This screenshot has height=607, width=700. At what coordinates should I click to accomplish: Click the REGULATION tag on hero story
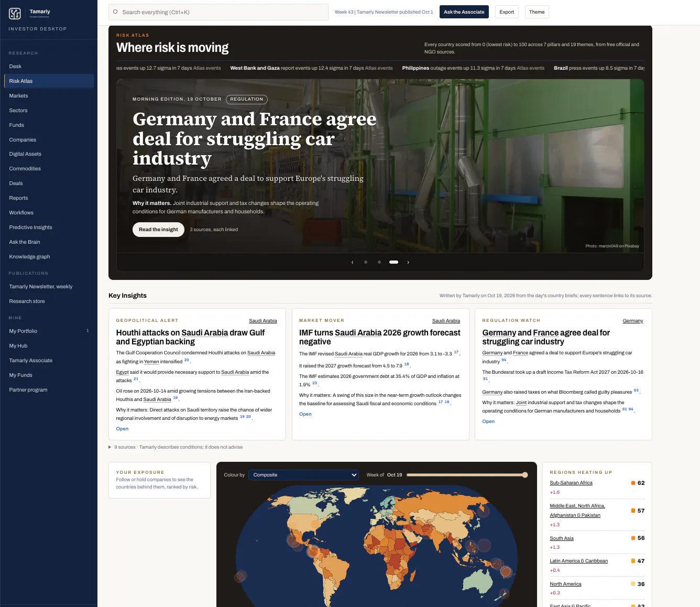[247, 99]
